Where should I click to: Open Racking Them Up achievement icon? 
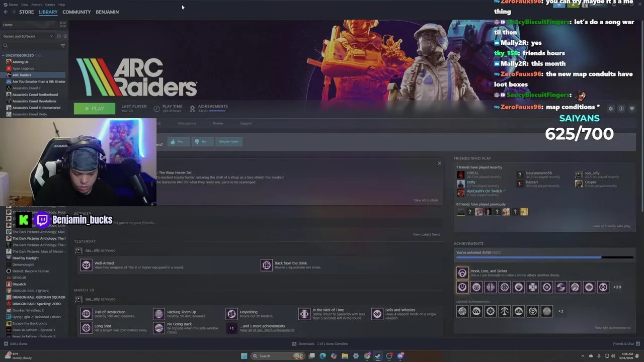pyautogui.click(x=158, y=314)
